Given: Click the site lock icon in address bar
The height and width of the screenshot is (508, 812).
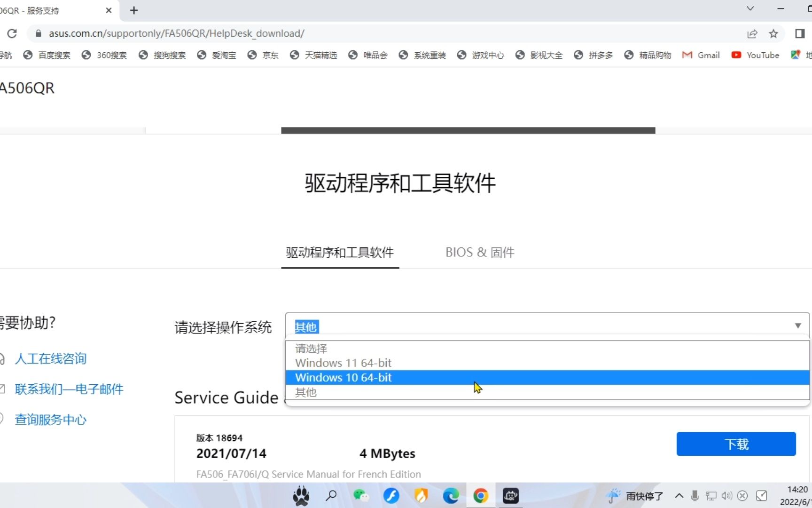Looking at the screenshot, I should [x=39, y=33].
